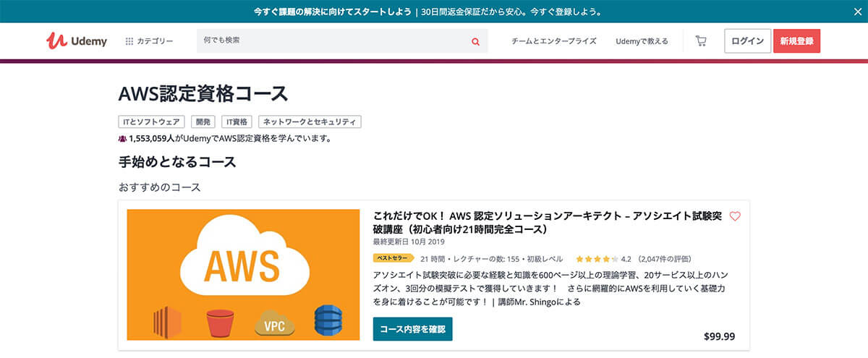Click the 最終更新日 10月 2019 text
Image resolution: width=868 pixels, height=358 pixels.
click(x=409, y=242)
